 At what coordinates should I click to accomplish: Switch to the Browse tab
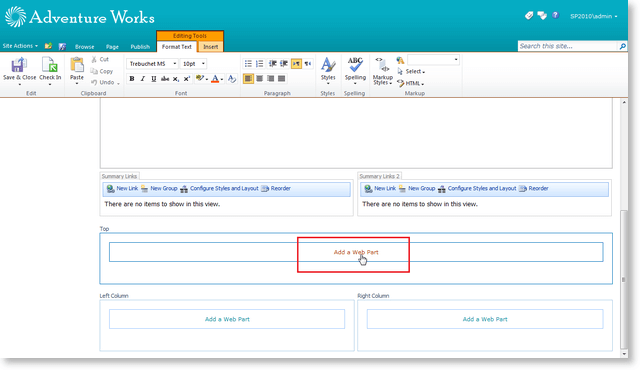84,47
